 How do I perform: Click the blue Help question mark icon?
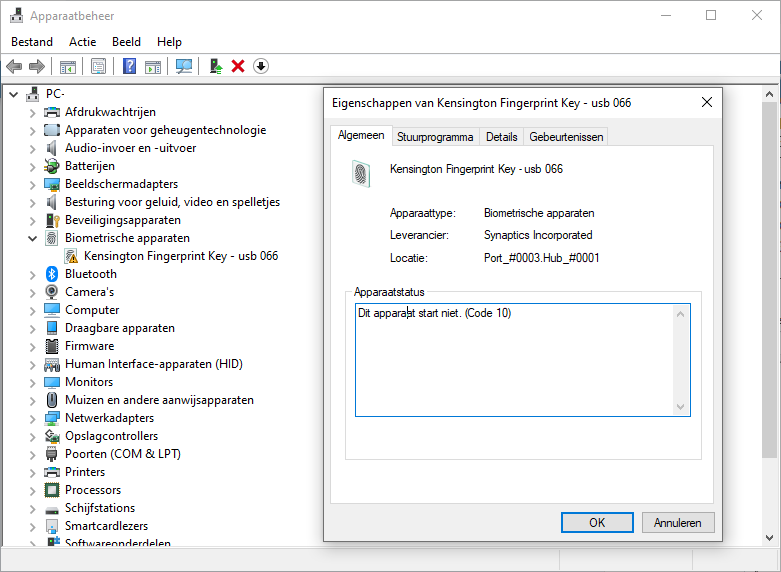pyautogui.click(x=129, y=66)
